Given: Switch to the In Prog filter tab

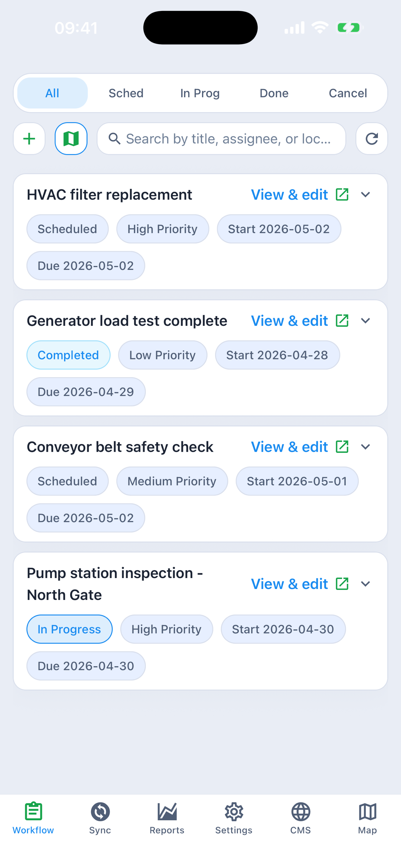Looking at the screenshot, I should click(x=200, y=93).
